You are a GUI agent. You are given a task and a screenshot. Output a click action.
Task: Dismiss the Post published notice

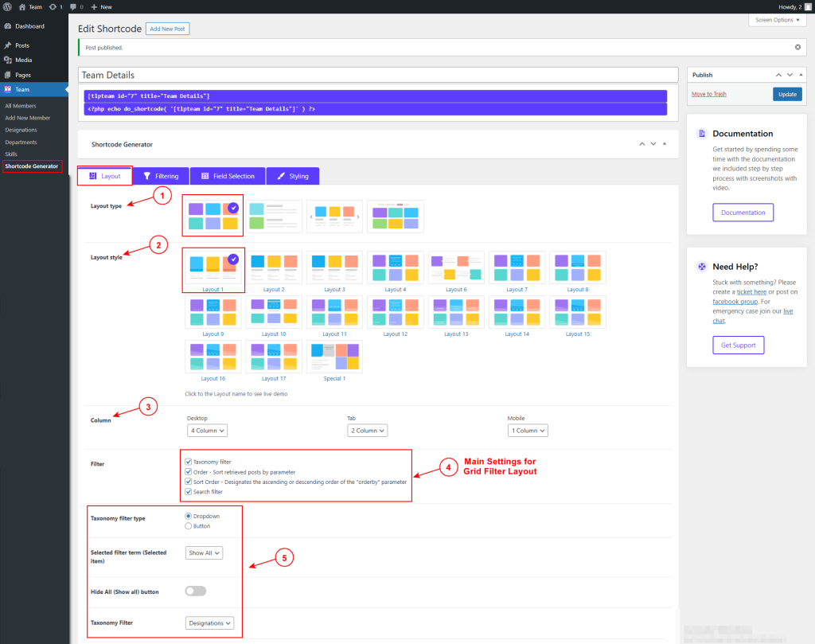(x=797, y=47)
